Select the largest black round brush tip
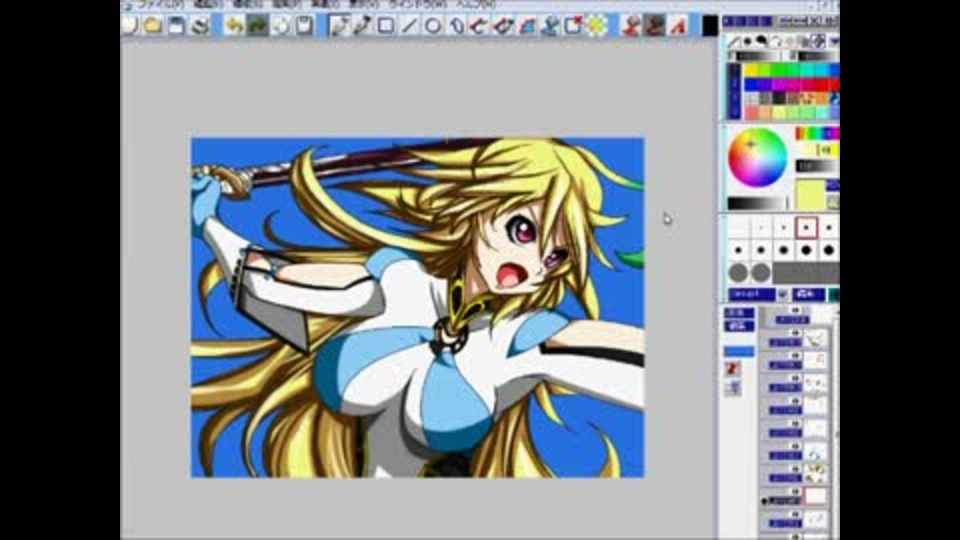The image size is (960, 540). [x=828, y=250]
